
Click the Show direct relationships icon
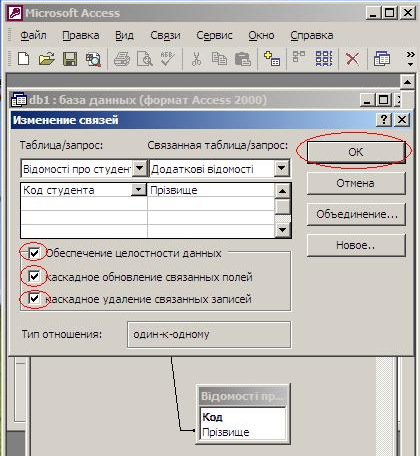click(299, 57)
